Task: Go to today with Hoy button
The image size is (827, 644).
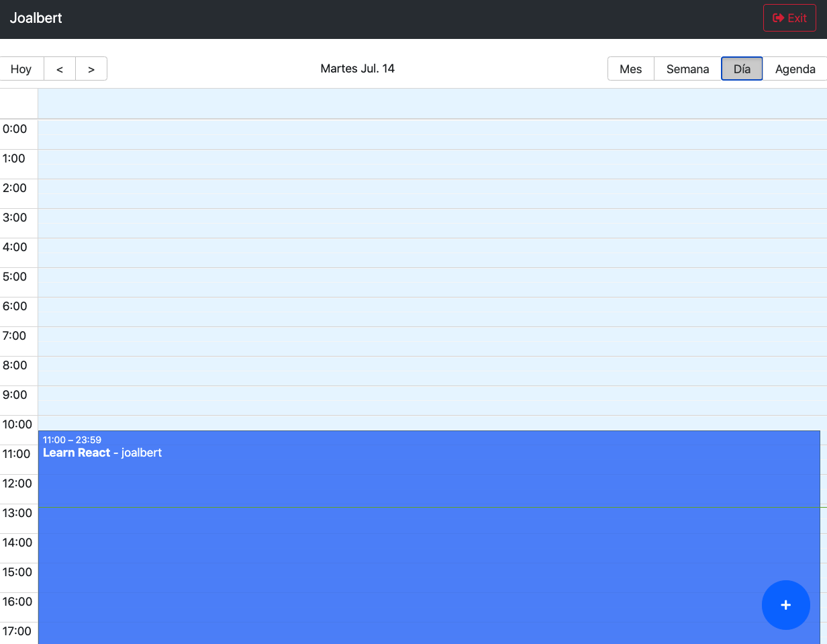Action: coord(21,68)
